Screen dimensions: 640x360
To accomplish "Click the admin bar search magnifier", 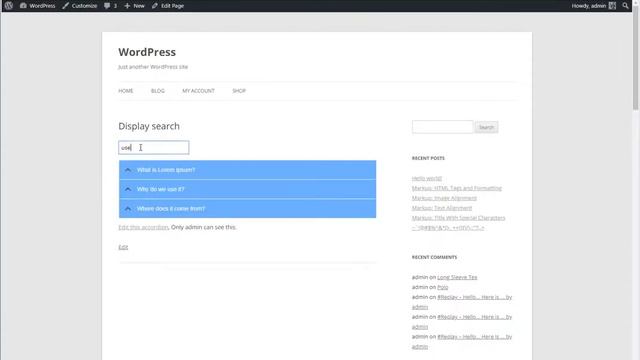I will click(625, 6).
